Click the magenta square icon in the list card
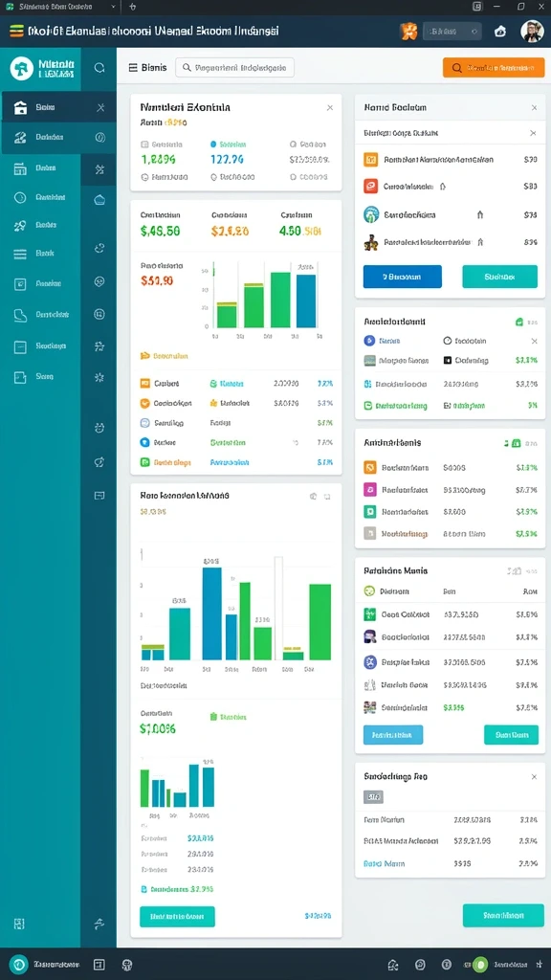Viewport: 551px width, 980px height. (370, 489)
